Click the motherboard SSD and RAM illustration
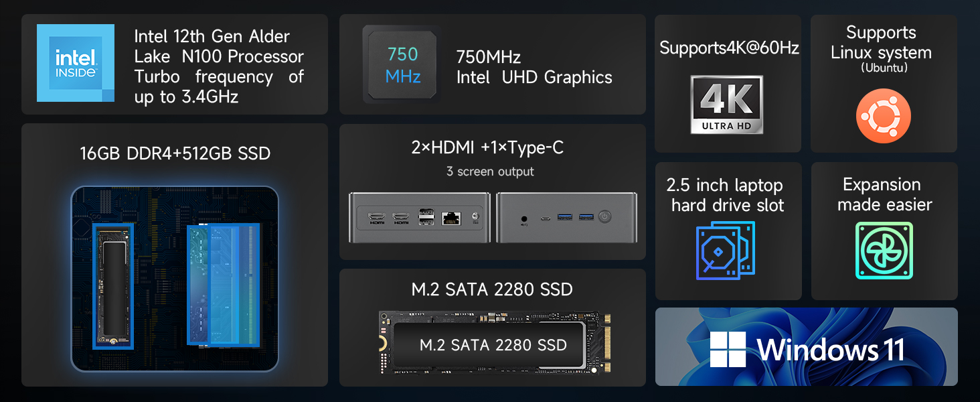Screen dimensions: 980x402 pyautogui.click(x=175, y=277)
